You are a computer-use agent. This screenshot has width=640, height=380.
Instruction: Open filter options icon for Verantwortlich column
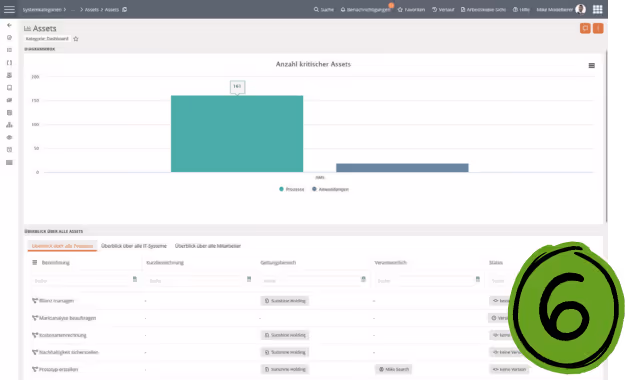coord(478,279)
